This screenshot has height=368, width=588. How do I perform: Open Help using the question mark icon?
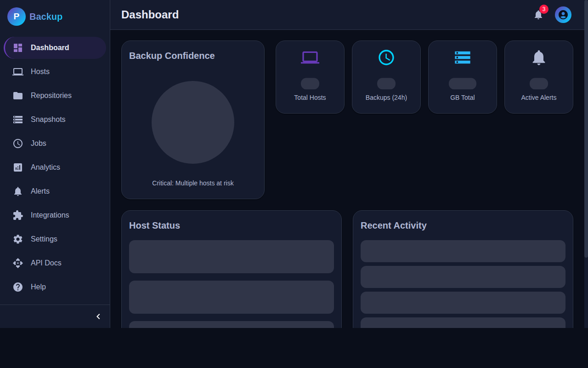pos(17,287)
